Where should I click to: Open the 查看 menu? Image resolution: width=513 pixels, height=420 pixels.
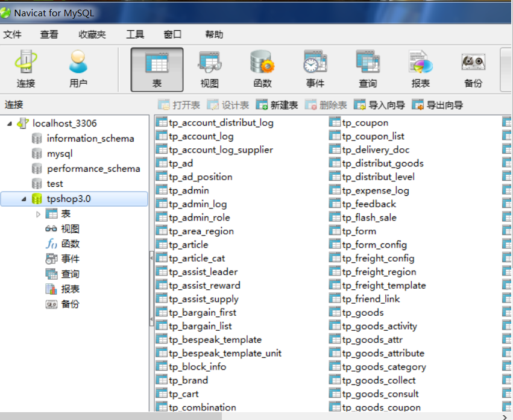coord(49,34)
